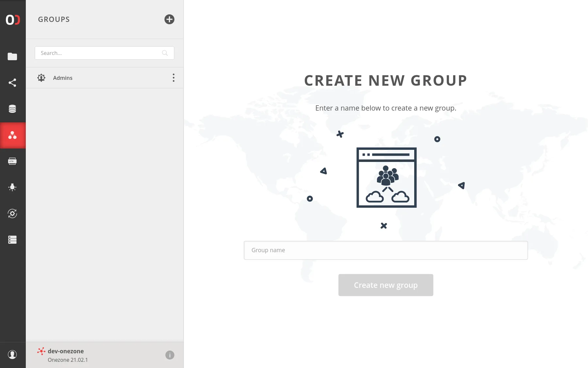
Task: Click the group search box
Action: tap(98, 53)
